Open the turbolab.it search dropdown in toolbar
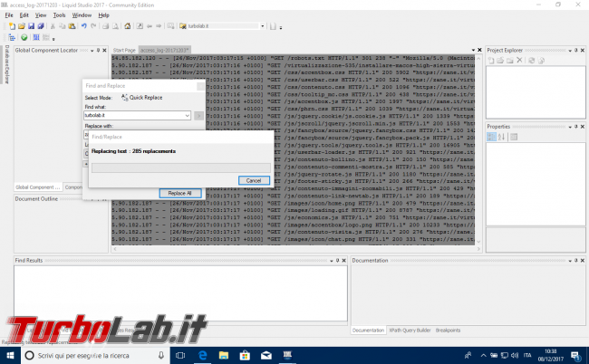This screenshot has height=364, width=589. pos(263,26)
